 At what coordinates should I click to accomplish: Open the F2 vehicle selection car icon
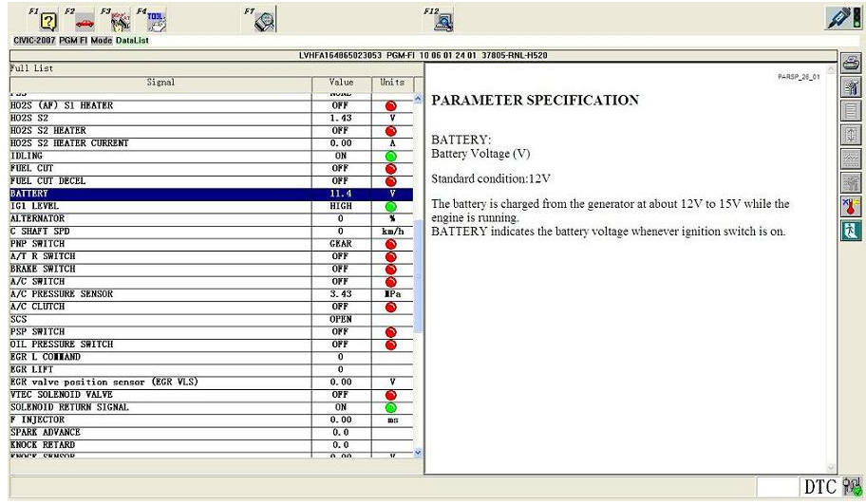click(85, 20)
